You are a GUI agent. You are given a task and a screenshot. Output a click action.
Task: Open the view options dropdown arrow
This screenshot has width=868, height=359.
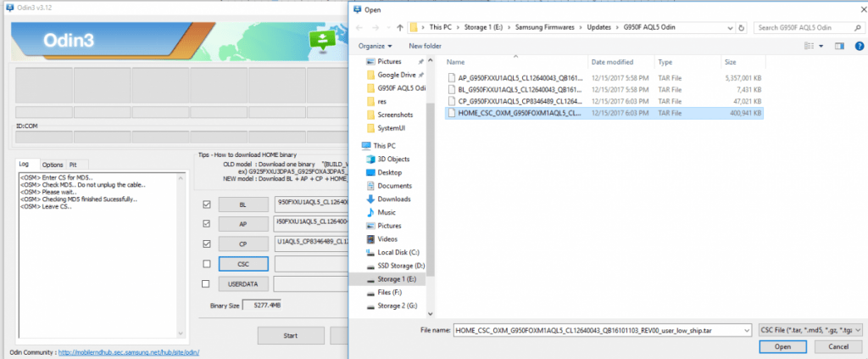[820, 46]
